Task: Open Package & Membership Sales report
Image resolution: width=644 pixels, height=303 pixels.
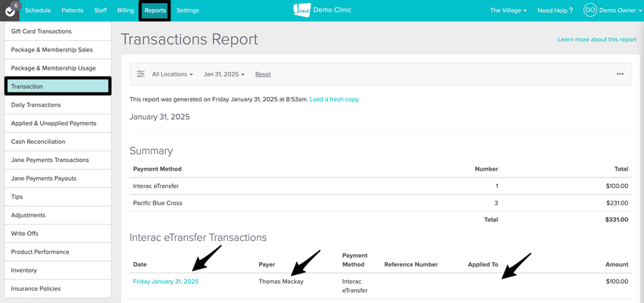Action: 58,50
